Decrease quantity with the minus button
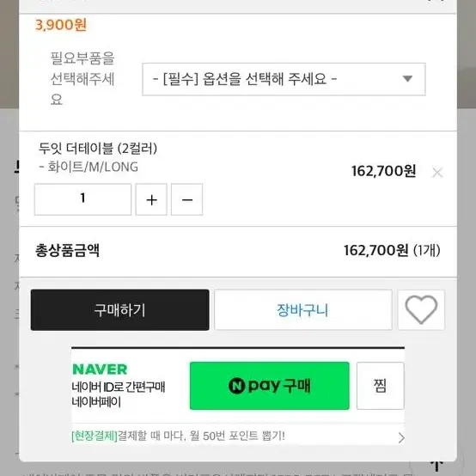 pos(186,199)
